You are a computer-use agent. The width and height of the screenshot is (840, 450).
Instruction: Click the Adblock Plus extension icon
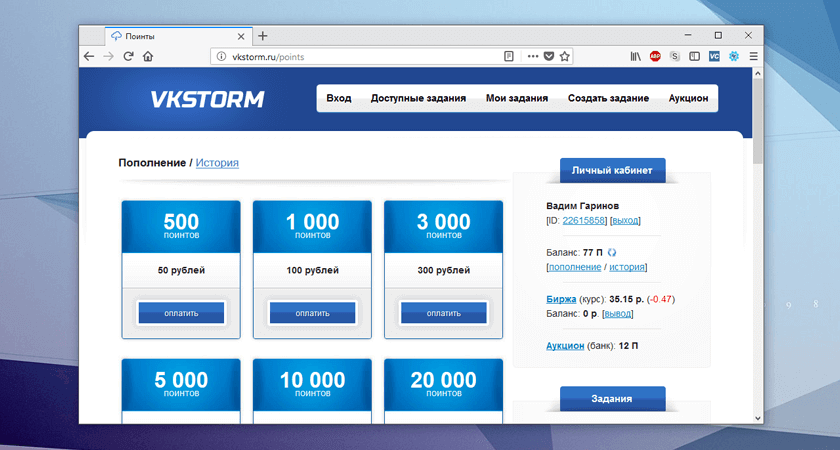point(655,56)
